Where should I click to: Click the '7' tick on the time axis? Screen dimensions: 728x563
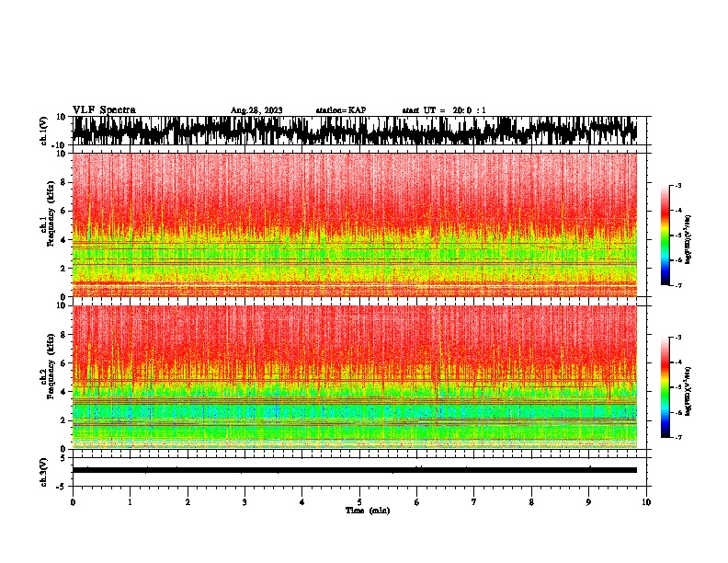(x=474, y=502)
